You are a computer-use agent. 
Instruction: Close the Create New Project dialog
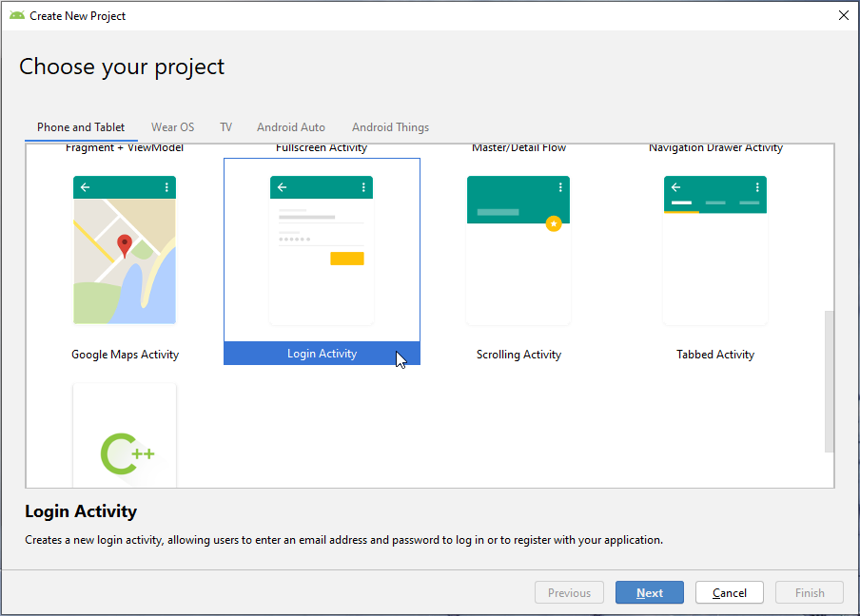pyautogui.click(x=843, y=15)
